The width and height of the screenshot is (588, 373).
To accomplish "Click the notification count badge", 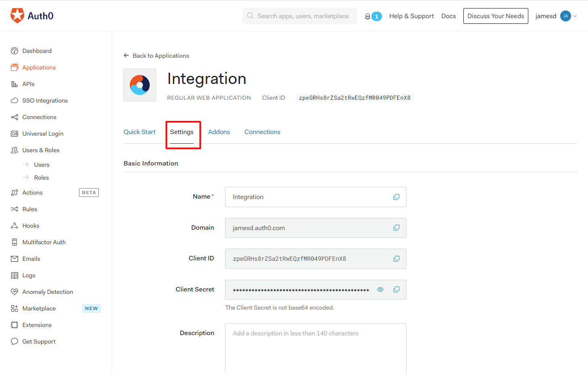I will tap(377, 17).
